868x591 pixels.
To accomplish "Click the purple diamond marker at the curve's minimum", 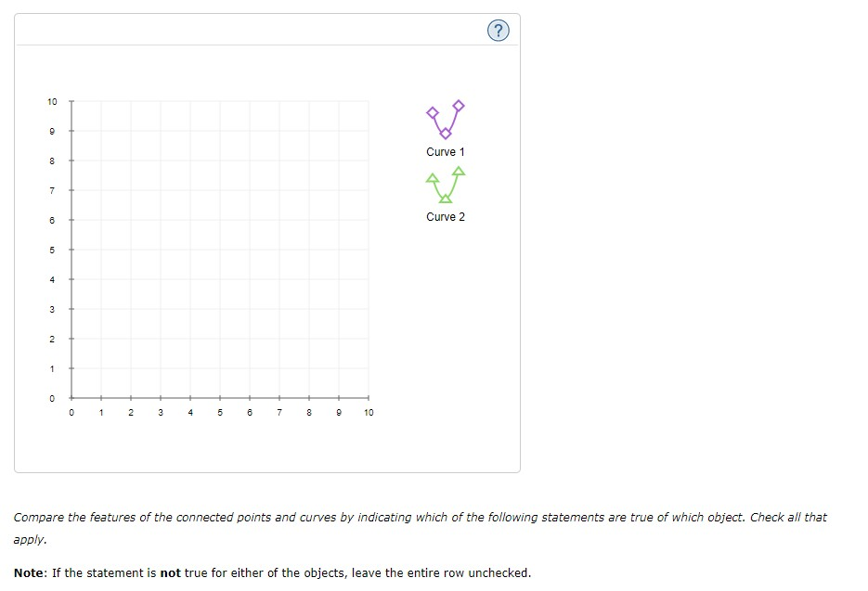I will click(x=444, y=133).
